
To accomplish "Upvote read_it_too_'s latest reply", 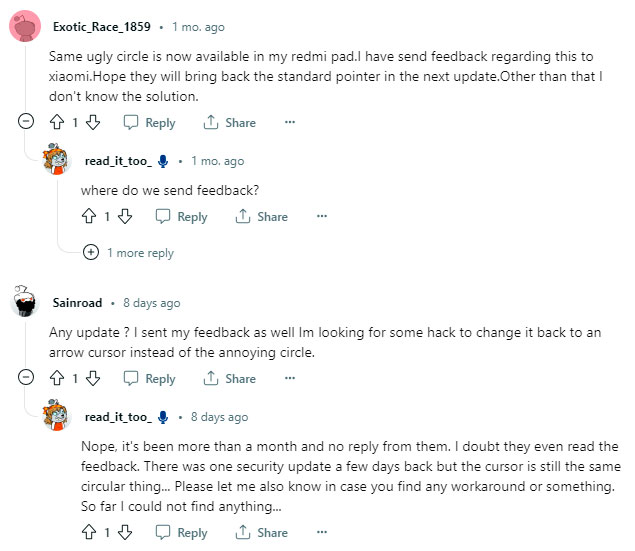I will pyautogui.click(x=90, y=532).
